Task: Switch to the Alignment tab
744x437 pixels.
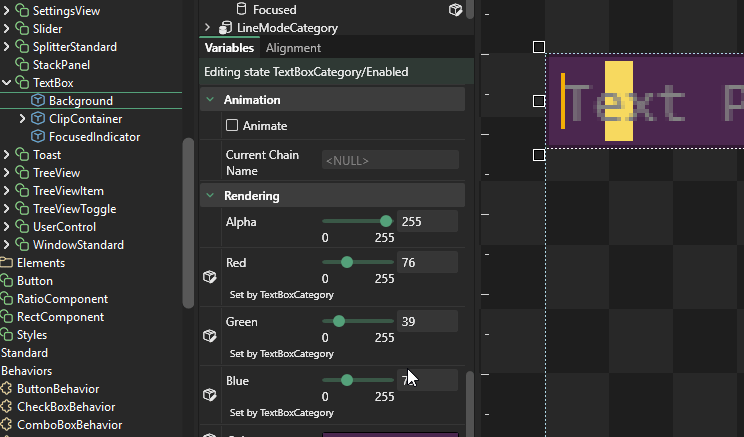Action: click(293, 48)
